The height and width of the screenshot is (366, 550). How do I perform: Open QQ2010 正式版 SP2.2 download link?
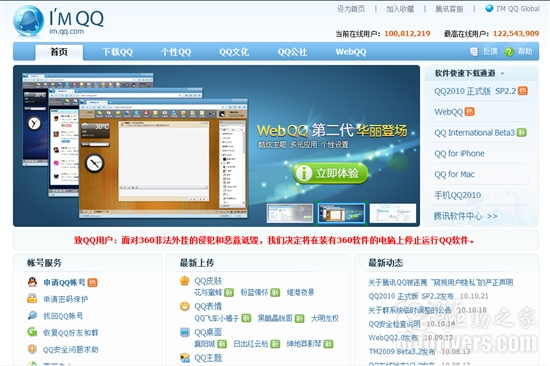[475, 91]
